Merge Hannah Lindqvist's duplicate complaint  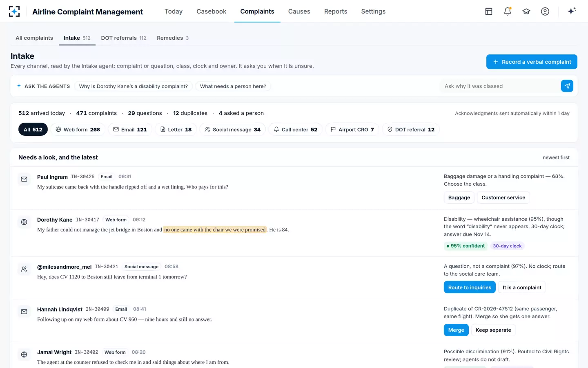(x=456, y=330)
